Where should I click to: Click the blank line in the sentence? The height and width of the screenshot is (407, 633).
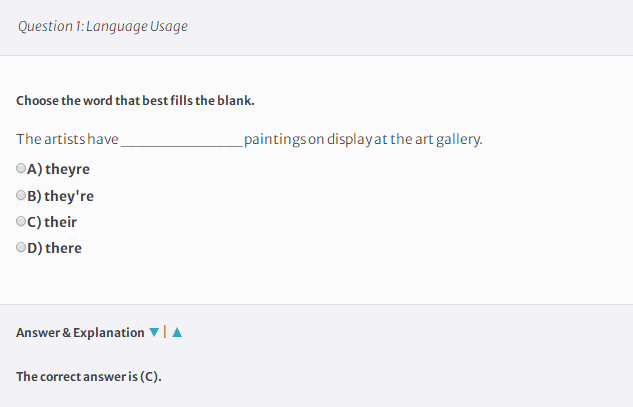tap(182, 141)
